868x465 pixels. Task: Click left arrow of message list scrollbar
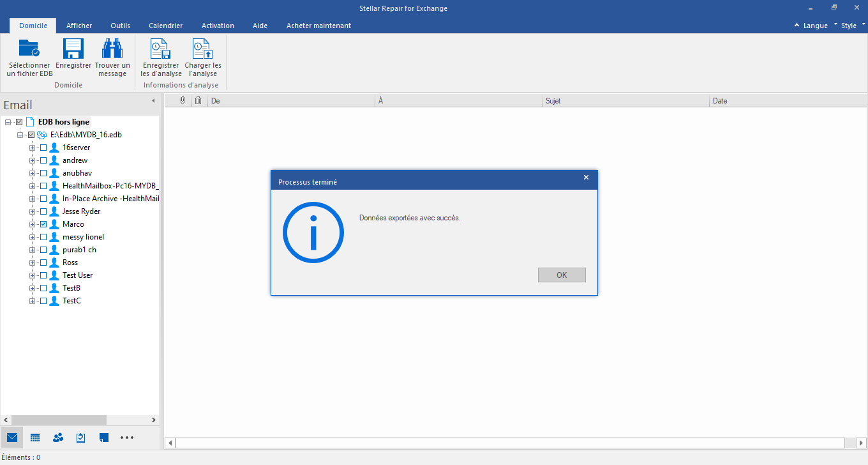(170, 443)
